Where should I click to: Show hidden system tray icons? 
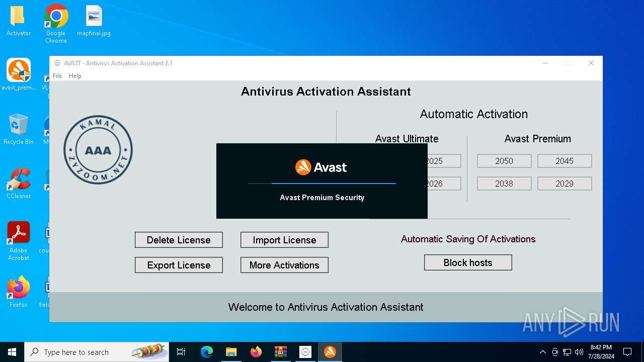tap(542, 352)
